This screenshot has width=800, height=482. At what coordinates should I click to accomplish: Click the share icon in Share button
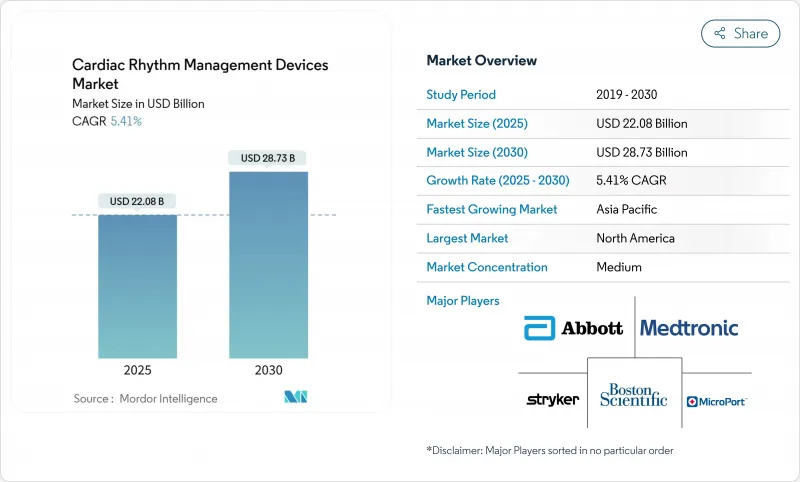click(x=719, y=33)
